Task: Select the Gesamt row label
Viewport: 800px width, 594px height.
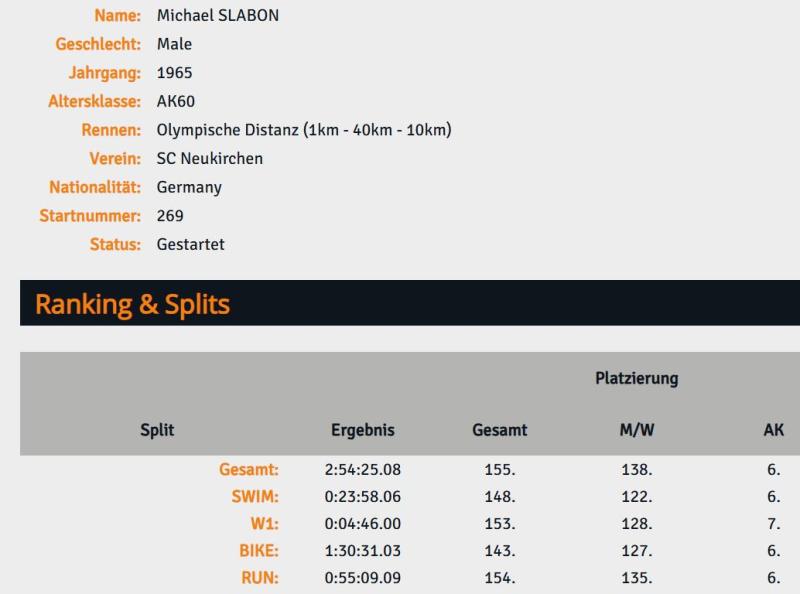Action: point(249,469)
